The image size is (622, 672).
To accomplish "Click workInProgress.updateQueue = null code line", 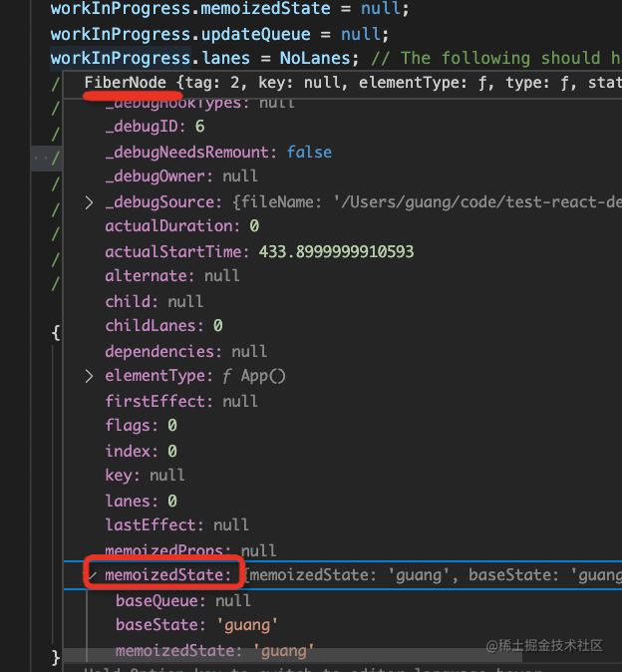I will tap(219, 34).
